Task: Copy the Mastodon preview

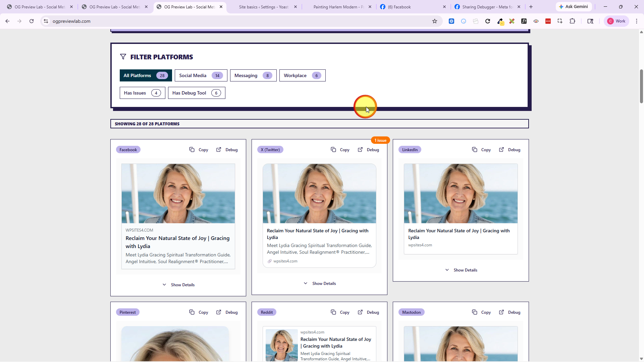Action: coord(481,312)
